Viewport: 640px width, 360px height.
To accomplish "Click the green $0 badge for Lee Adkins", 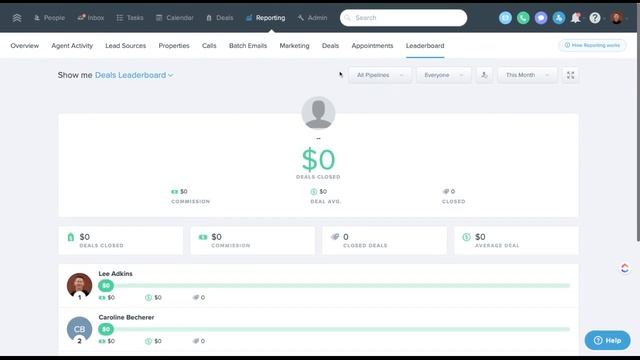I will [x=106, y=286].
